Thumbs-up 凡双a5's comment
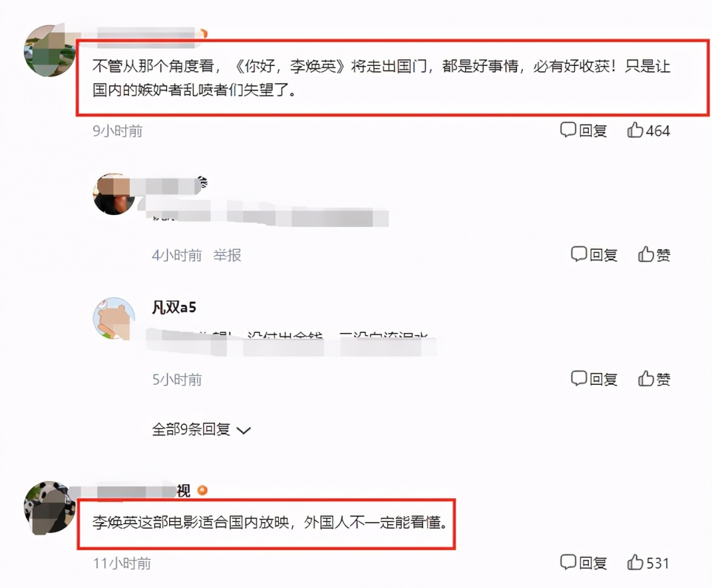The width and height of the screenshot is (712, 588). (x=646, y=377)
